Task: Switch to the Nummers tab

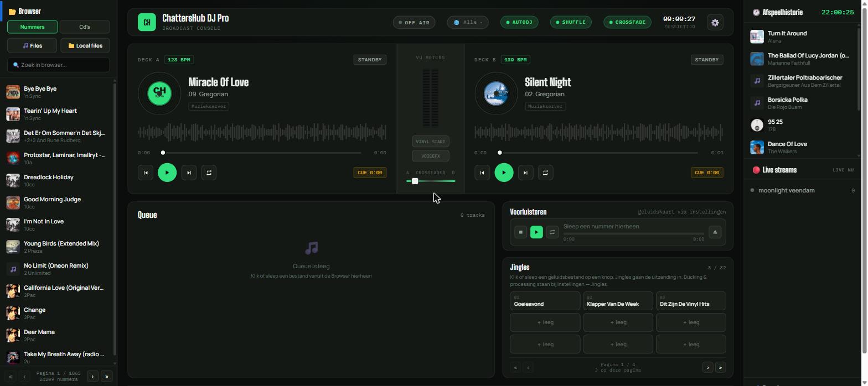Action: [33, 27]
